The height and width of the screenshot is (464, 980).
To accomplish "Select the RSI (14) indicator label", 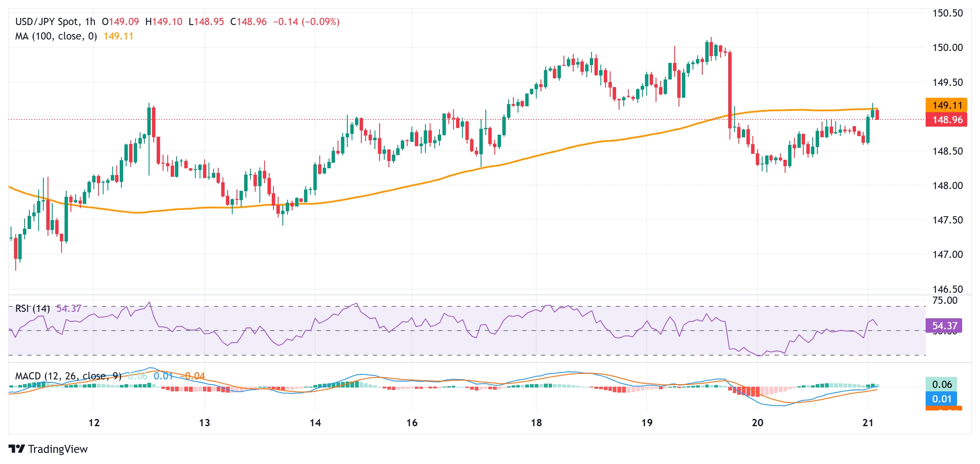I will [32, 308].
